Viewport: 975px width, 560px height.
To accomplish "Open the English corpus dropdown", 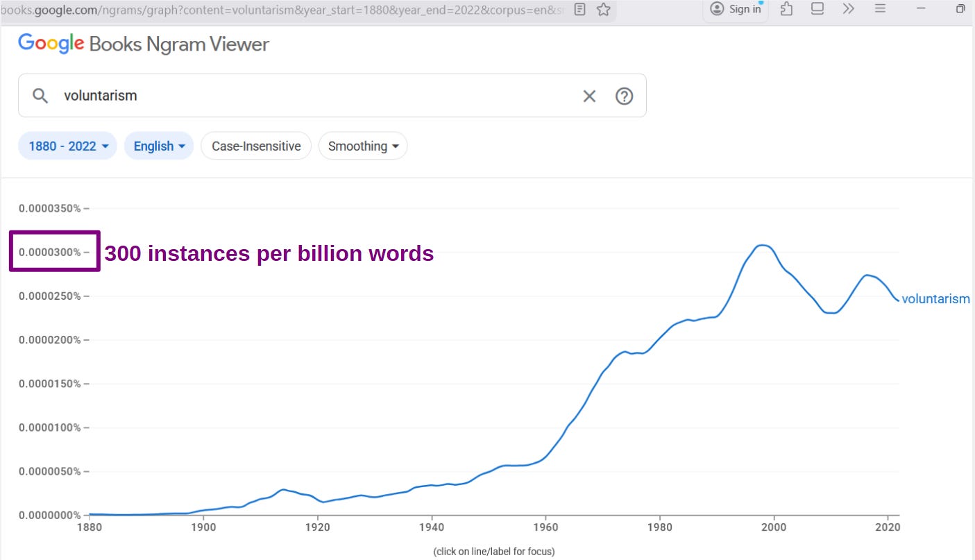I will point(159,146).
